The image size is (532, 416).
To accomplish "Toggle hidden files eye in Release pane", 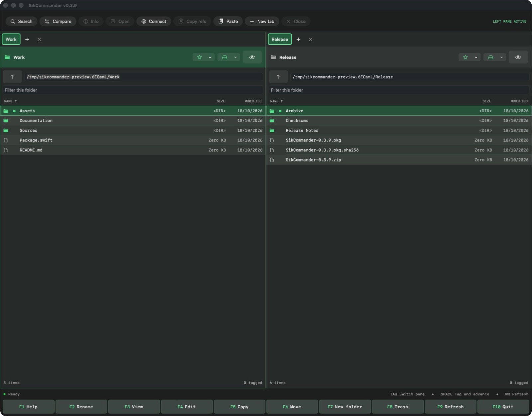I will 518,57.
